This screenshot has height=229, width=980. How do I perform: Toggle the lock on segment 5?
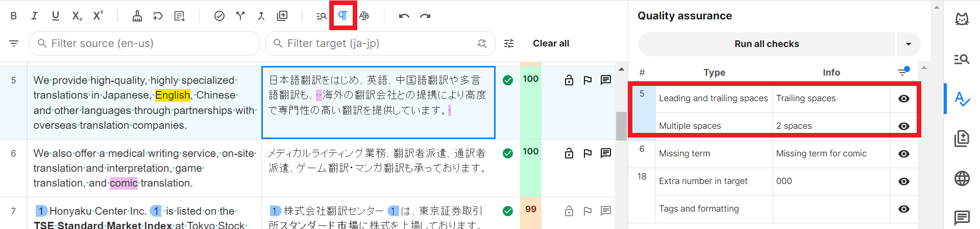tap(569, 80)
